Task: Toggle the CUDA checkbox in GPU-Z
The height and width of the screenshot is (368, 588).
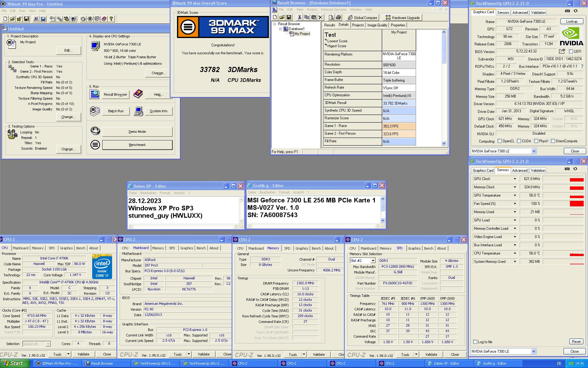Action: coord(519,141)
